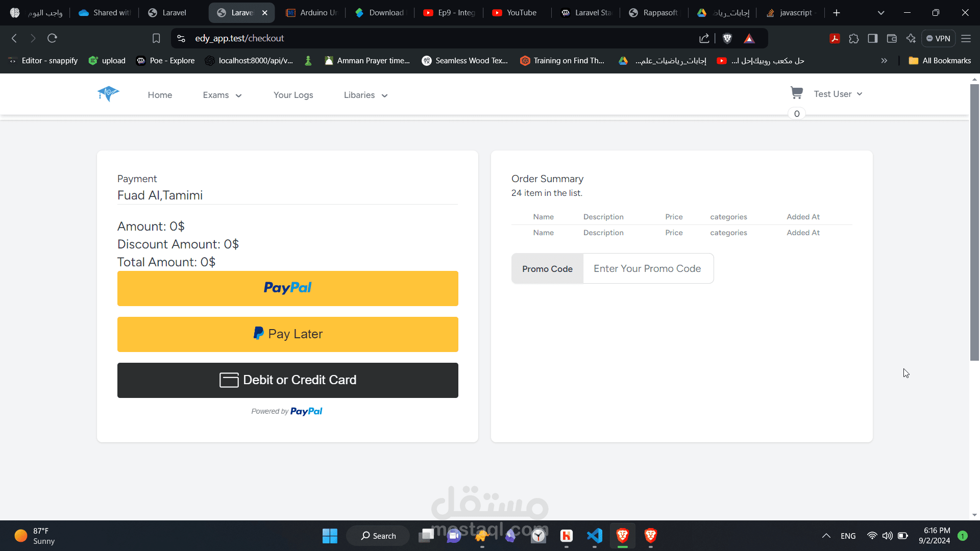Click the Brave Shields lion icon
Viewport: 980px width, 551px height.
(x=727, y=38)
